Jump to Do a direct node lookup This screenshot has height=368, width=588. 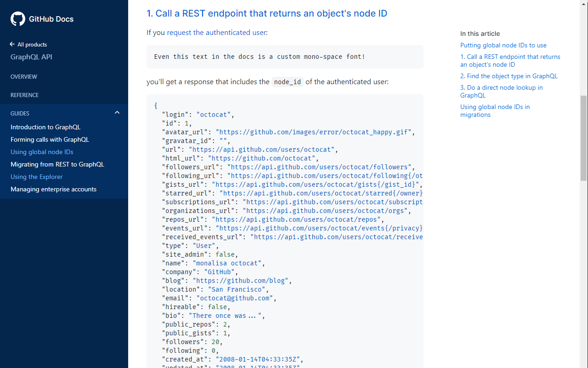502,92
